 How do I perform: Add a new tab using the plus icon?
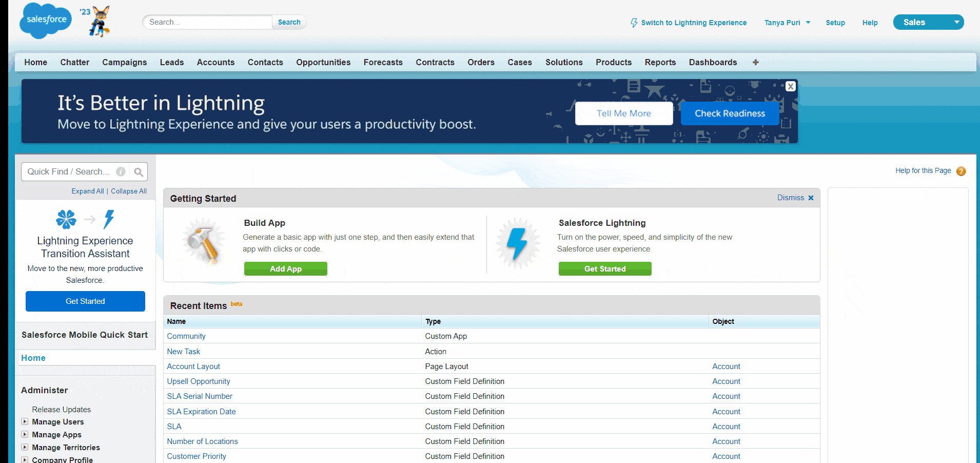tap(755, 62)
